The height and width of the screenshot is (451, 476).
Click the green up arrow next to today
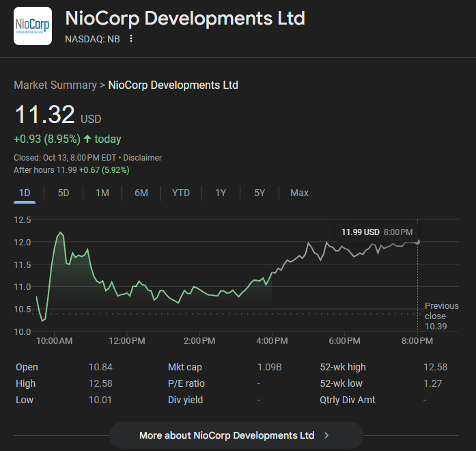87,139
